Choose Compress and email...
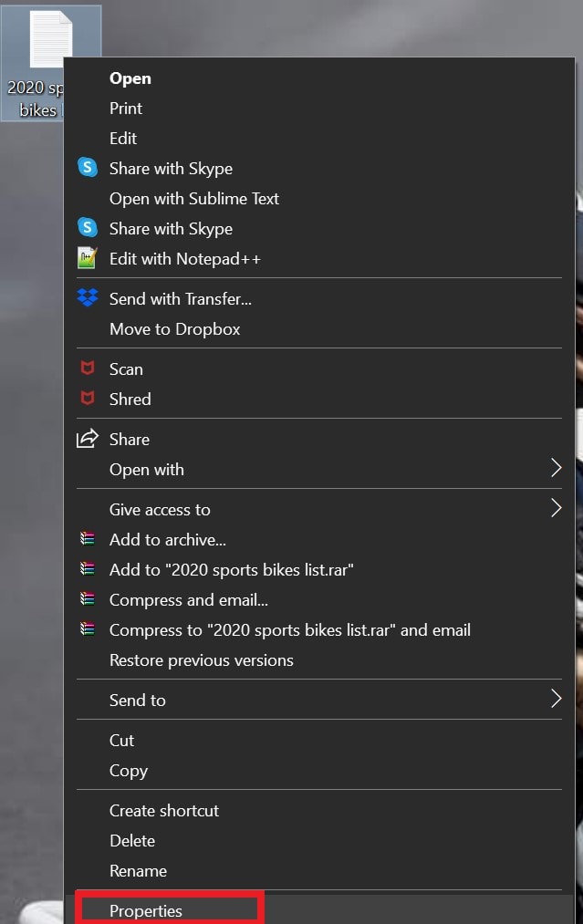The image size is (583, 924). click(x=189, y=600)
